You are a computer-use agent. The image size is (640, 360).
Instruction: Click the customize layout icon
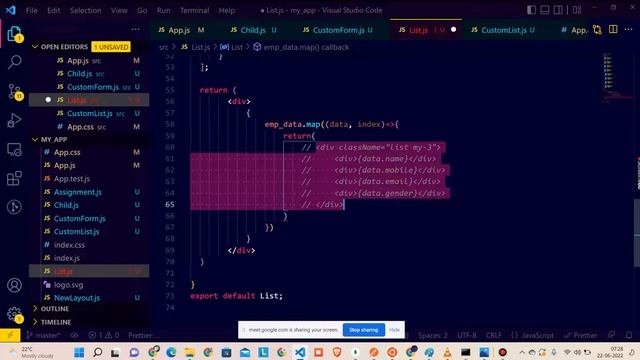click(577, 10)
